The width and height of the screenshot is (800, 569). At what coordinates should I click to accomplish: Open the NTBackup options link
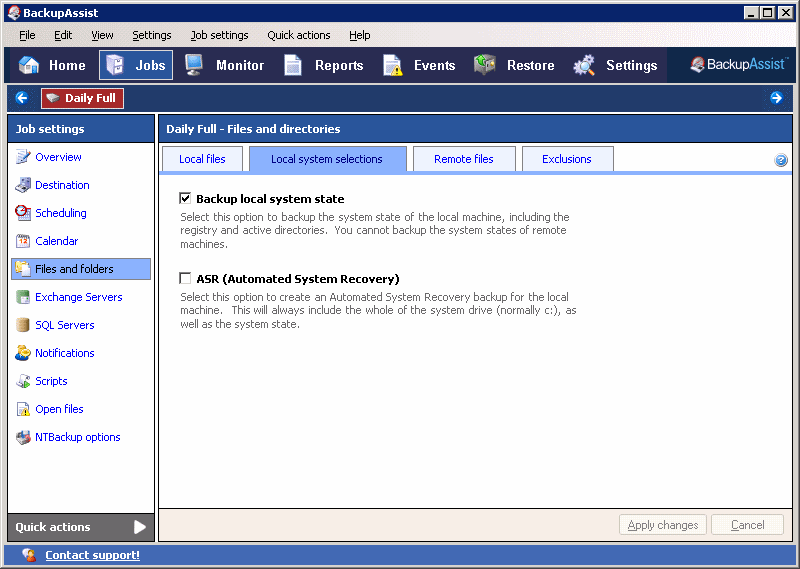78,437
